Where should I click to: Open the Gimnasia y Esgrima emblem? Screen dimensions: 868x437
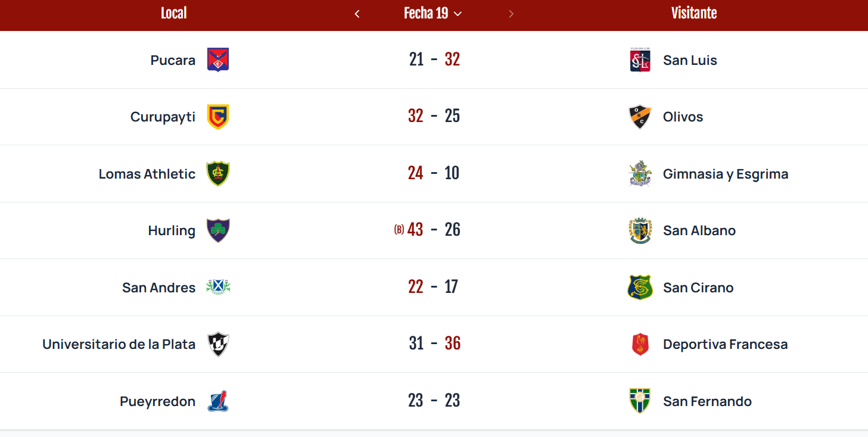(640, 174)
